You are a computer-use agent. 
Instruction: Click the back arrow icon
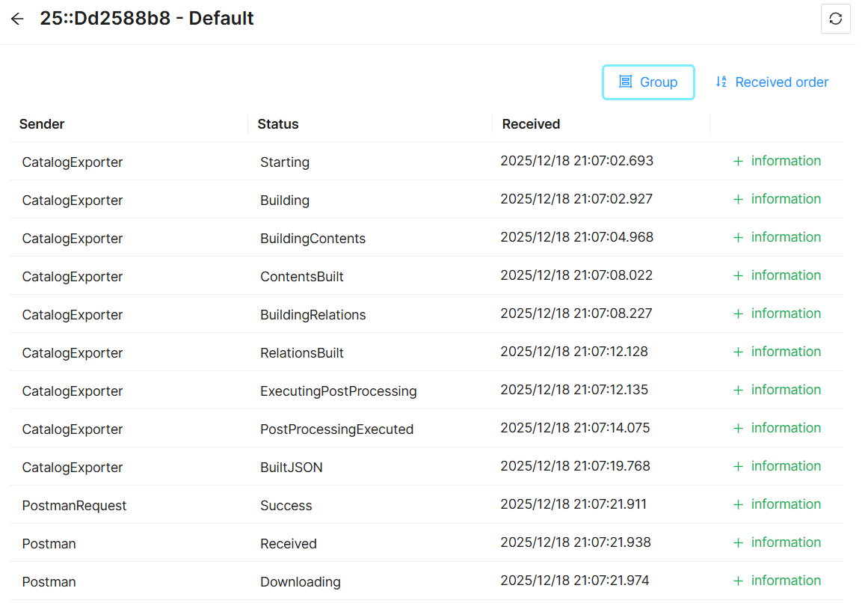17,19
